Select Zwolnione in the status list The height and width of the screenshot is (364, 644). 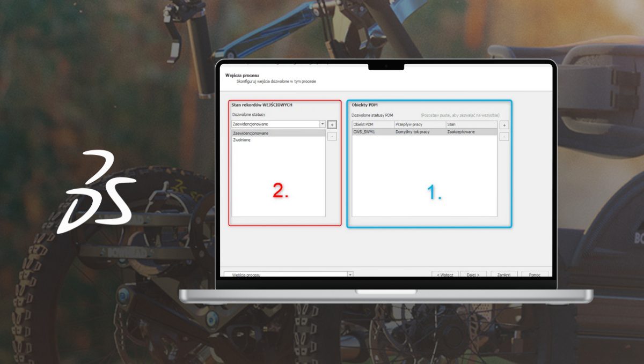(279, 140)
